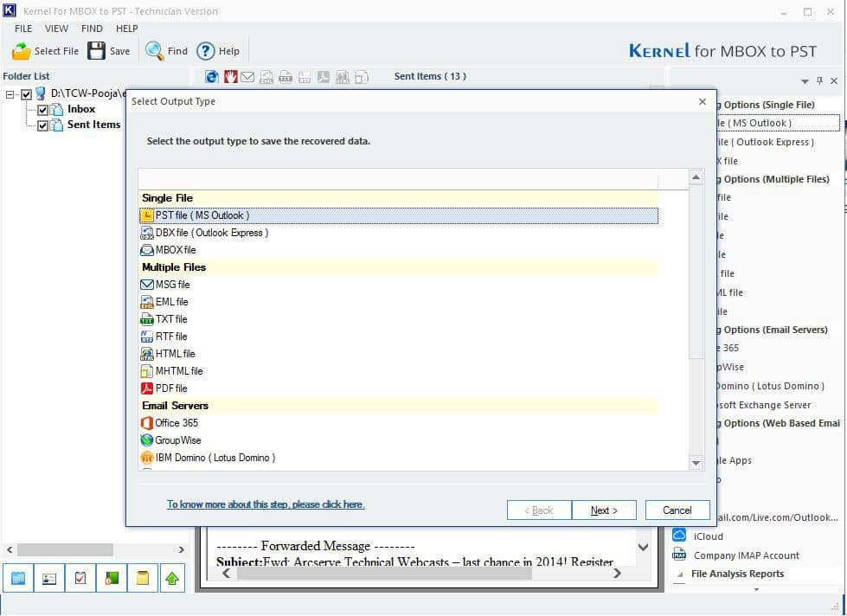847x616 pixels.
Task: Select the Inbox folder in tree
Action: coord(81,110)
